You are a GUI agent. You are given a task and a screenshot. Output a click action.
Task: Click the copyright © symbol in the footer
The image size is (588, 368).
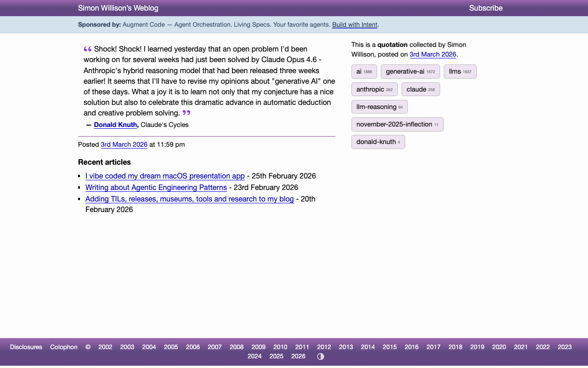coord(88,347)
